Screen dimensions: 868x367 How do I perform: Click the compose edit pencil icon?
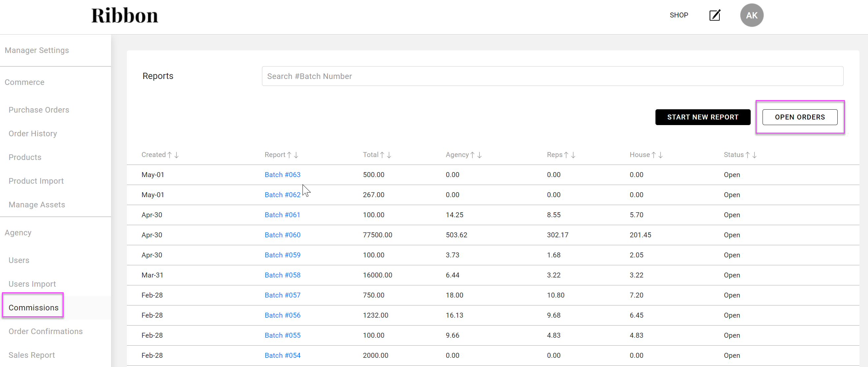[715, 15]
